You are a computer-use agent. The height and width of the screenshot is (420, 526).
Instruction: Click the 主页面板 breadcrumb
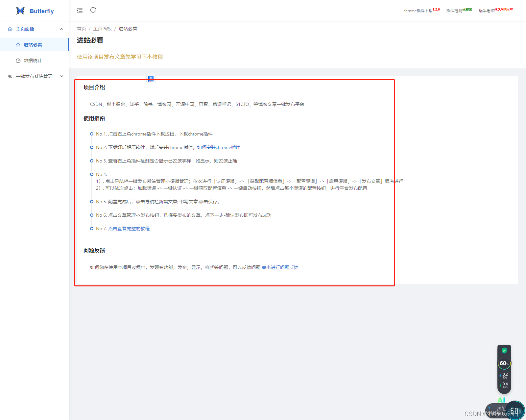click(102, 29)
